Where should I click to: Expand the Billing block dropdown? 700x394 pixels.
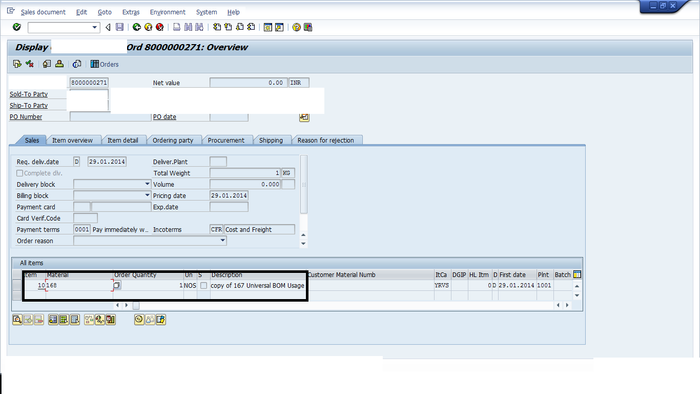(x=147, y=195)
